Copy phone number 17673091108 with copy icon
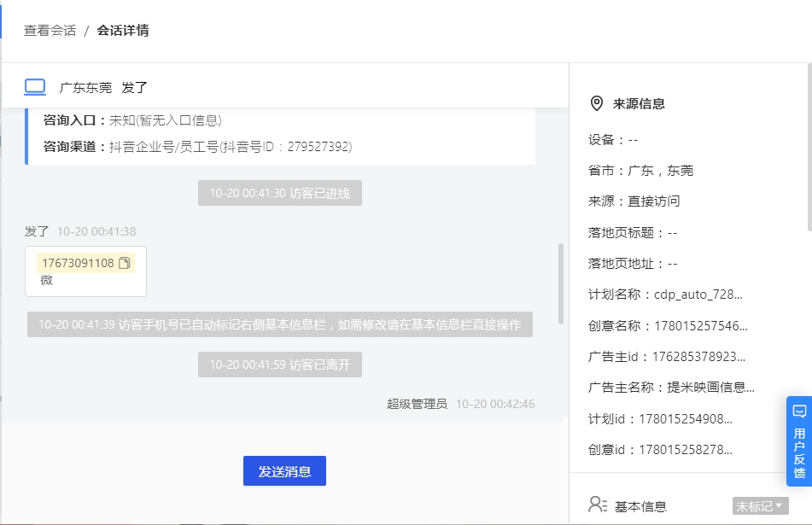The image size is (812, 525). point(125,263)
